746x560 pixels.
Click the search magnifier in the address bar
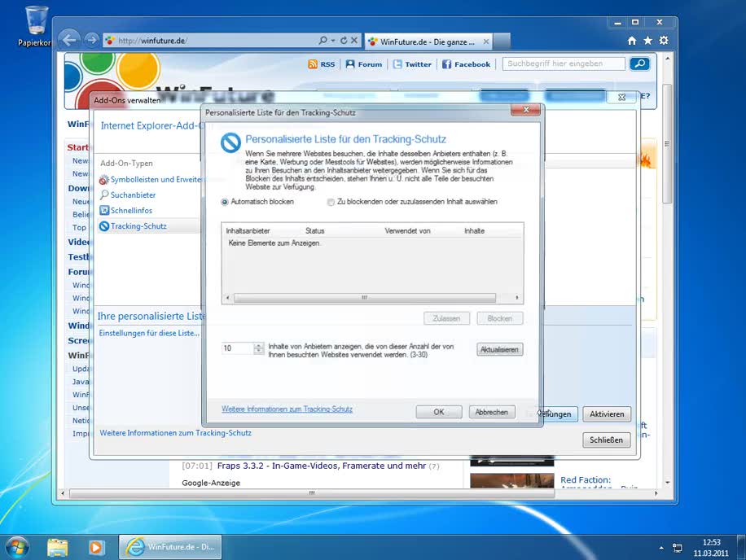(x=323, y=41)
